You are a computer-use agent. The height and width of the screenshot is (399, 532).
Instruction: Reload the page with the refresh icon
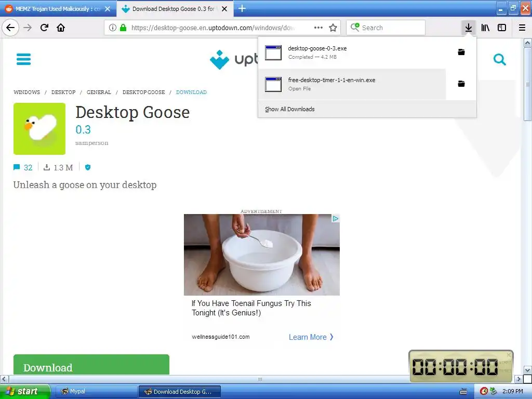pyautogui.click(x=44, y=28)
